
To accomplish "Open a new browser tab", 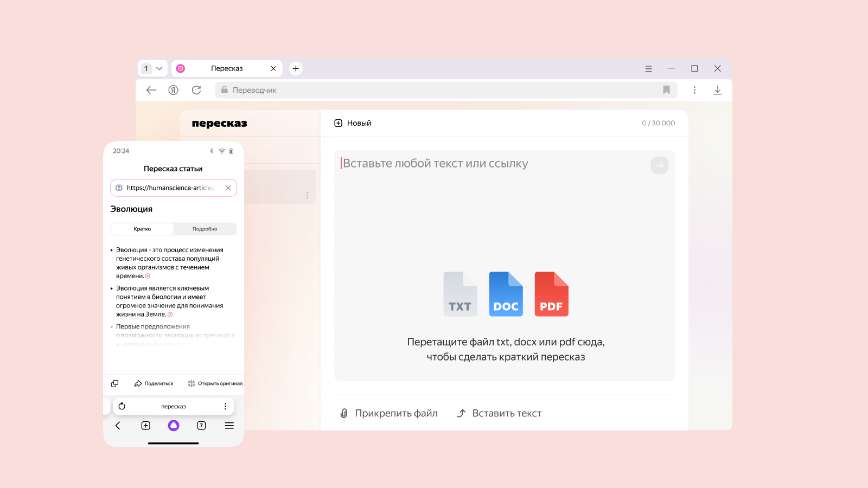I will click(x=296, y=68).
